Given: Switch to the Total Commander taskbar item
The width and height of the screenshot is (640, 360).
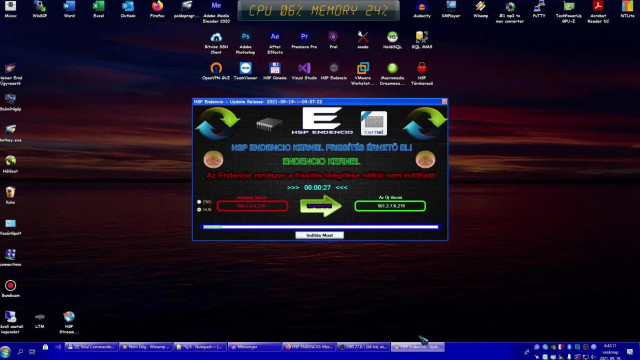Looking at the screenshot, I should (91, 347).
